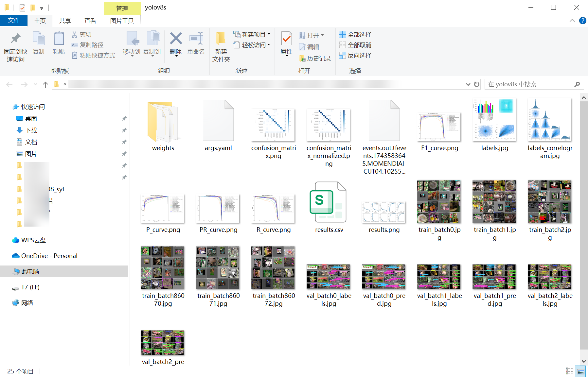This screenshot has height=377, width=588.
Task: Pin selection to Quick access
Action: coord(15,47)
